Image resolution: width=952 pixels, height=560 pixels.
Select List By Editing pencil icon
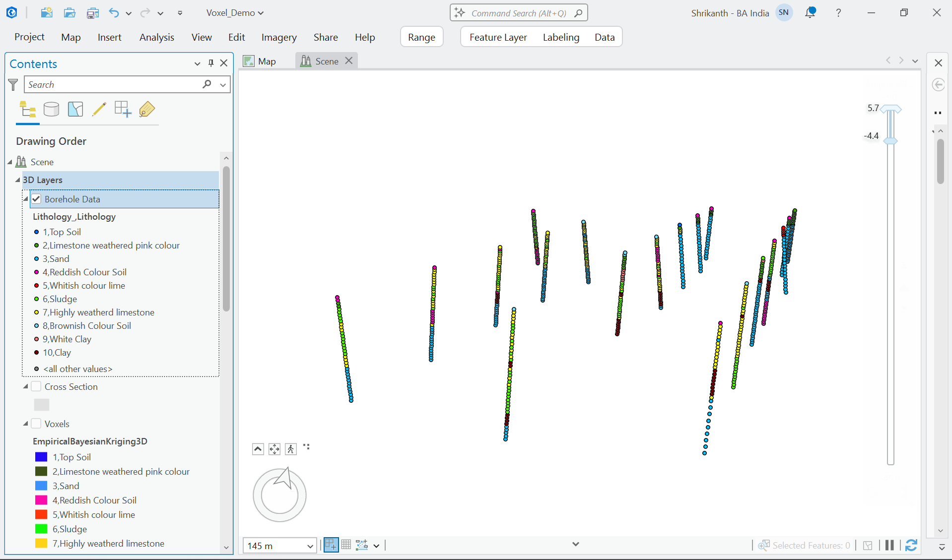pyautogui.click(x=99, y=110)
